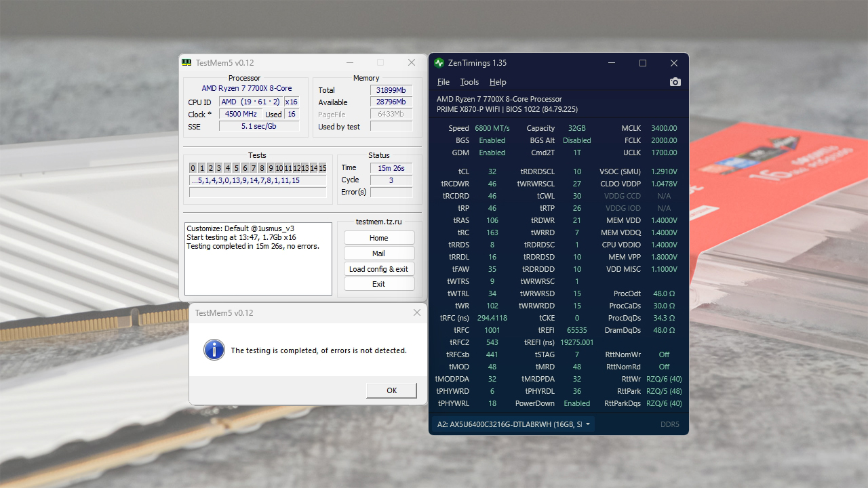Open the Tools menu in ZenTimings
868x488 pixels.
point(469,82)
